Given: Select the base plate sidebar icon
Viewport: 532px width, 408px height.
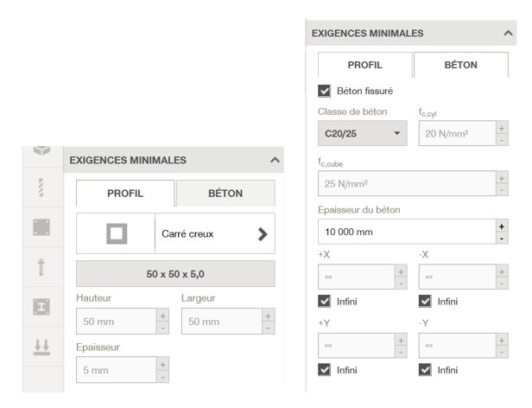Looking at the screenshot, I should tap(41, 227).
